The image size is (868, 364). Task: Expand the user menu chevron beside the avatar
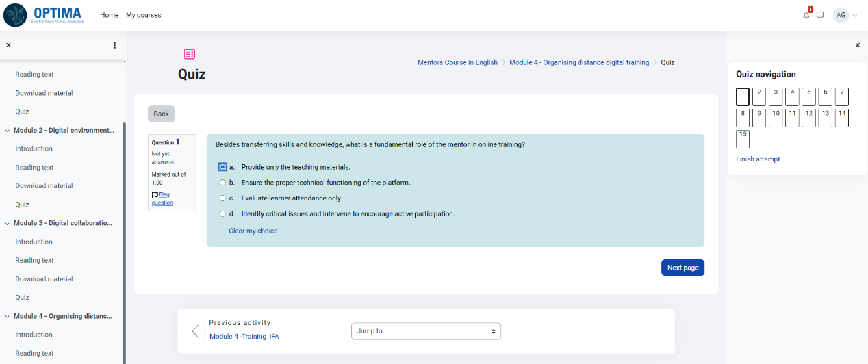855,15
